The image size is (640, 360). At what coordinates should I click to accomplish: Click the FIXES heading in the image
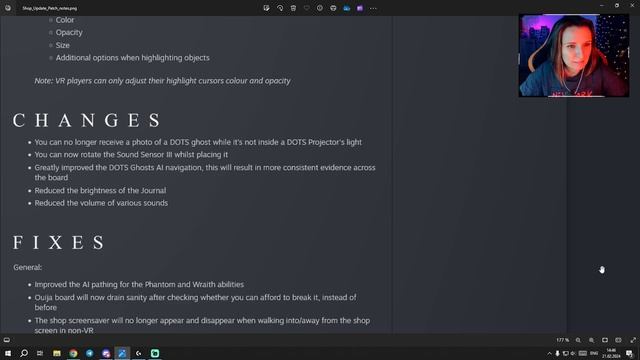tap(59, 242)
